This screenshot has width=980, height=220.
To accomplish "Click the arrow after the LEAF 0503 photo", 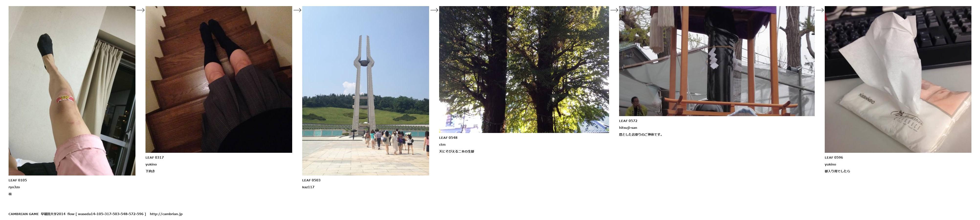I will [434, 10].
